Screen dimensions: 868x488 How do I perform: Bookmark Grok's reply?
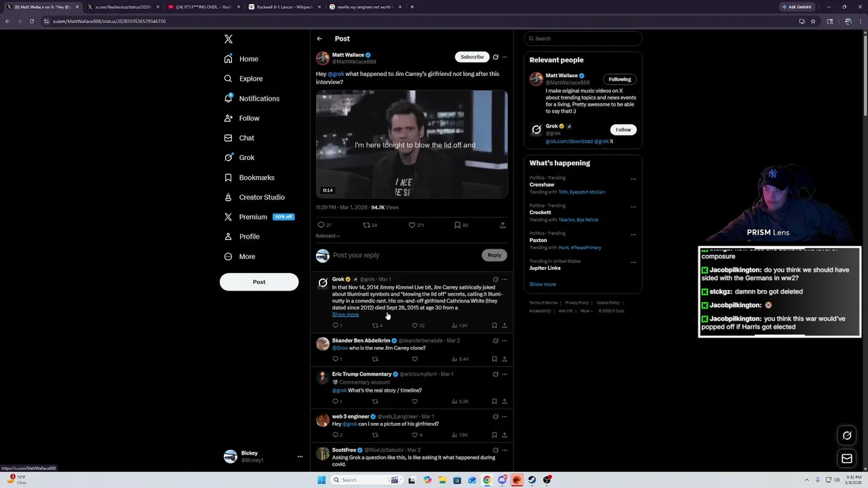pos(494,325)
